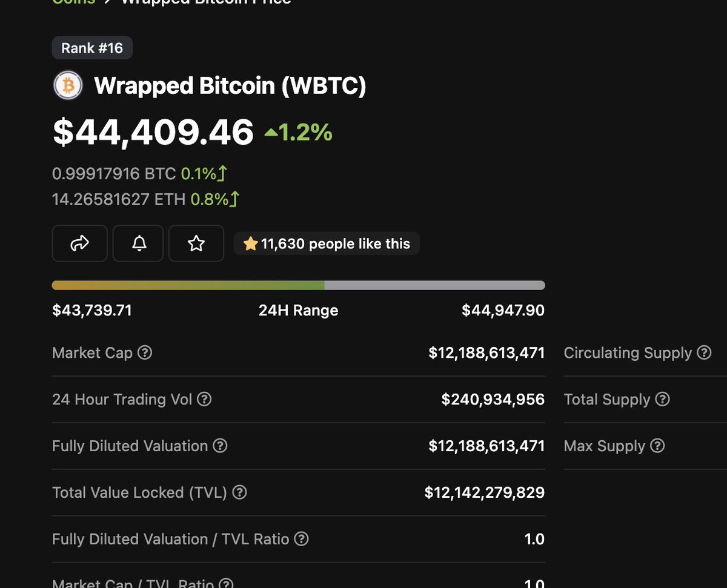727x588 pixels.
Task: Click the Circulating Supply label
Action: pos(628,352)
